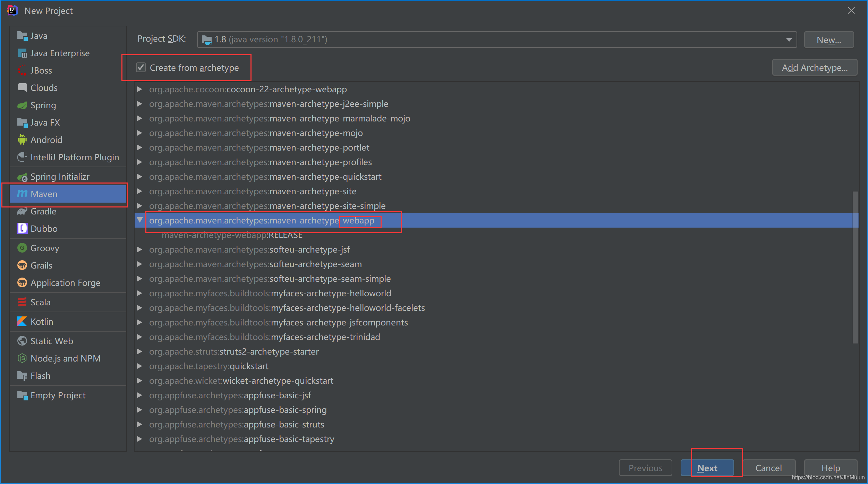The image size is (868, 484).
Task: Select the Java FX icon
Action: [22, 122]
